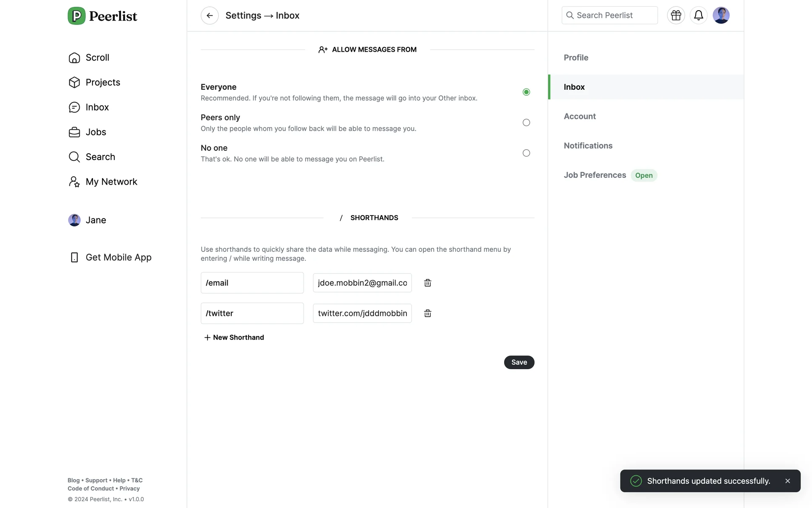The width and height of the screenshot is (812, 508).
Task: Open the Privacy link in the footer
Action: tap(129, 489)
